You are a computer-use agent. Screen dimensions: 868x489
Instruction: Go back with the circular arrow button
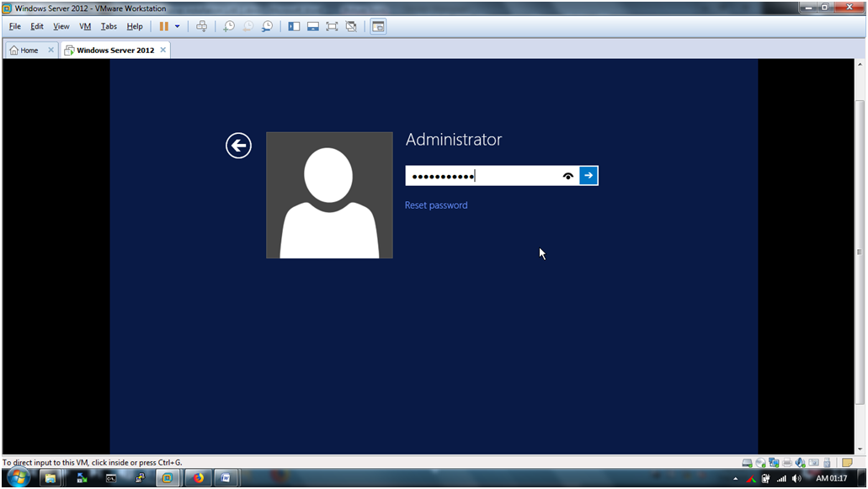238,146
